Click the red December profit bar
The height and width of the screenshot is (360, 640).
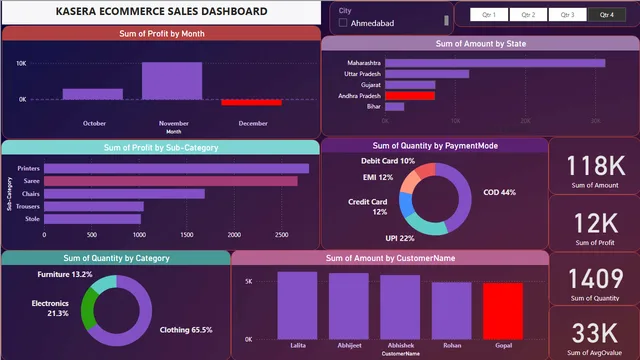click(x=251, y=102)
